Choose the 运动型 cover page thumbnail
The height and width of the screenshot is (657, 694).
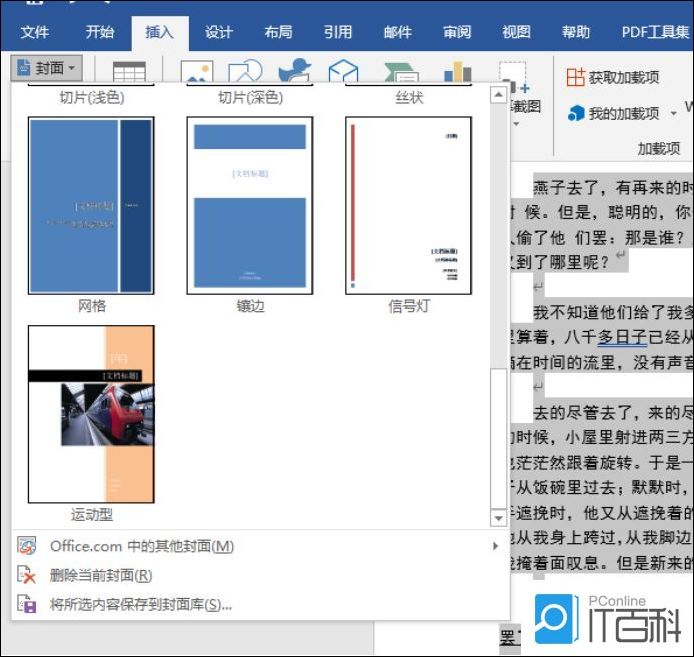tap(91, 414)
